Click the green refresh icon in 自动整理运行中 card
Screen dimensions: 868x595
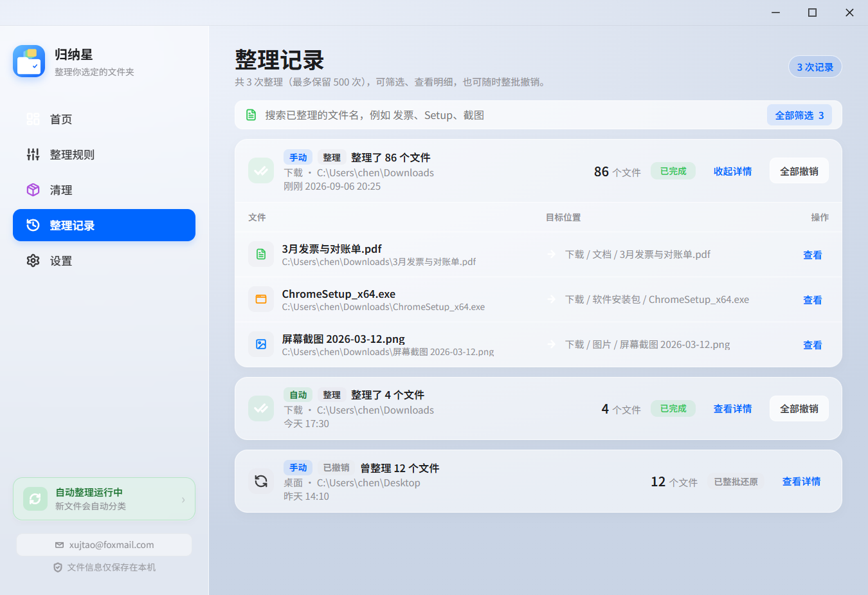(x=35, y=499)
